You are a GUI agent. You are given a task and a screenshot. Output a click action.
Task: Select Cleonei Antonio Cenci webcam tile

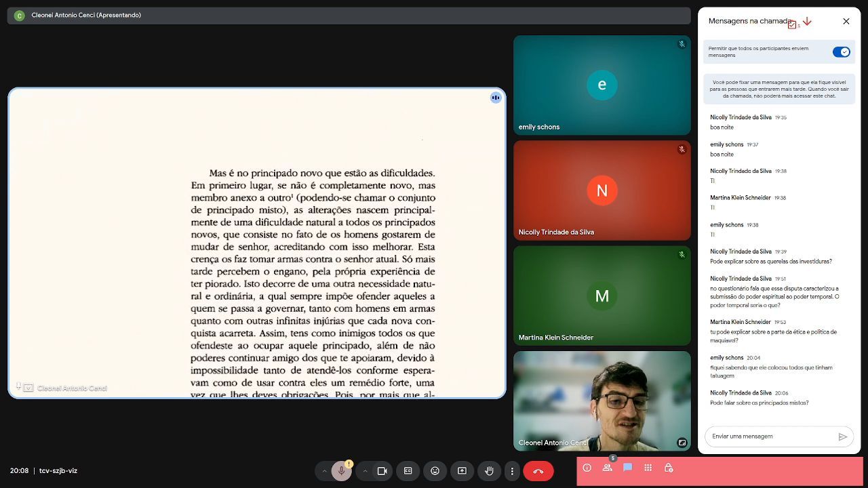point(602,401)
